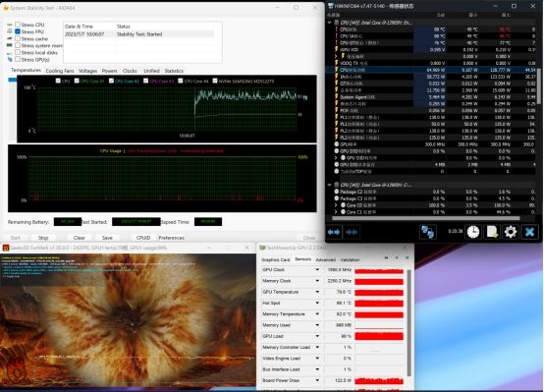The image size is (544, 392).
Task: Click GPU-Z refresh icon
Action: 397,258
